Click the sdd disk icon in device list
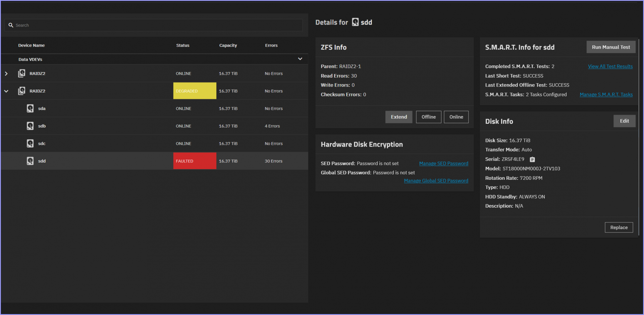The width and height of the screenshot is (644, 315). click(x=30, y=161)
